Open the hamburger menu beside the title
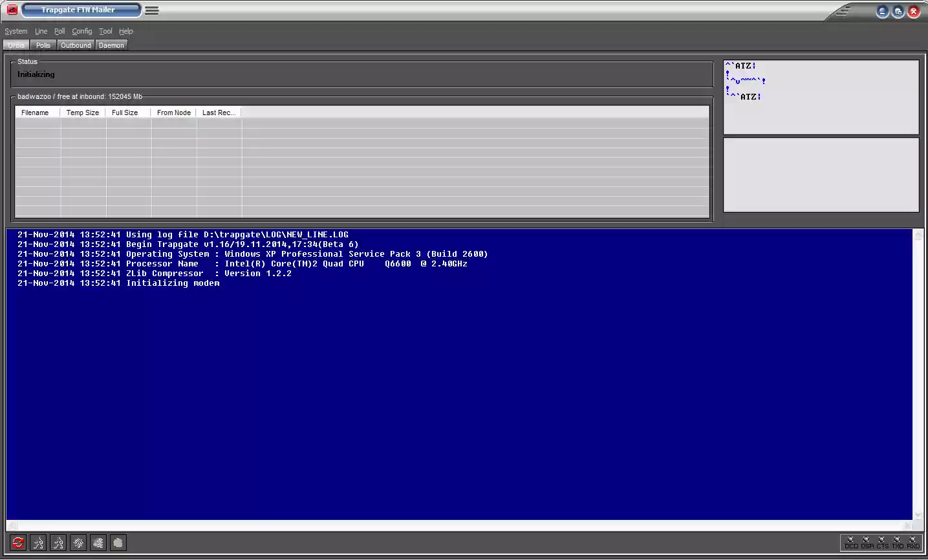 click(x=151, y=10)
